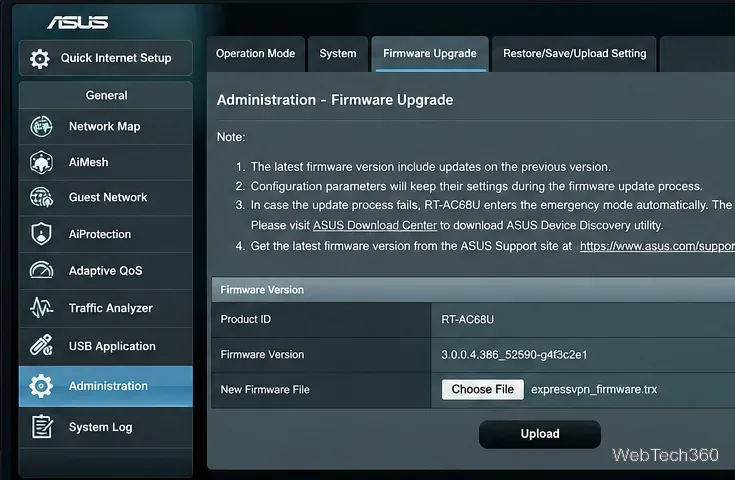
Task: Open the Network Map page
Action: pyautogui.click(x=105, y=127)
